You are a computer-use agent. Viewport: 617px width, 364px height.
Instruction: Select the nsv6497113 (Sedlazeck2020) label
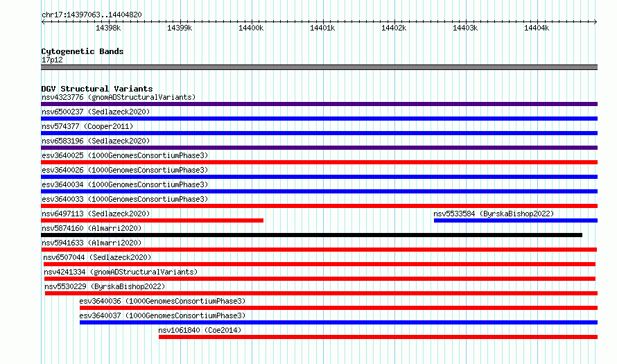[96, 214]
